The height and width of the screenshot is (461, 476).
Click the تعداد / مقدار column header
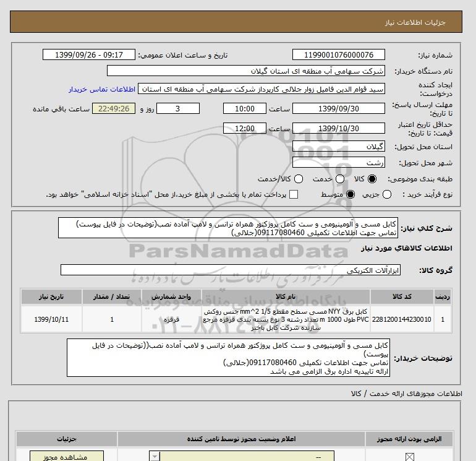pos(112,296)
